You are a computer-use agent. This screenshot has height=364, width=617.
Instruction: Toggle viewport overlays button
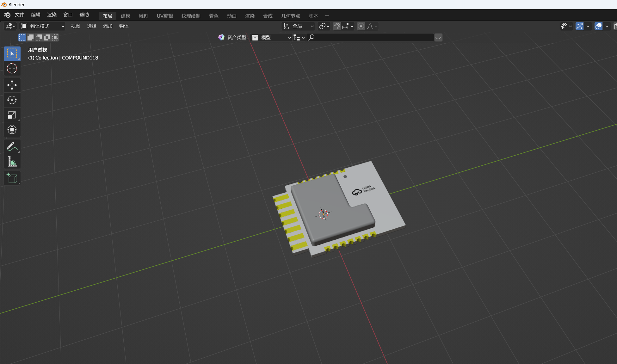tap(598, 26)
